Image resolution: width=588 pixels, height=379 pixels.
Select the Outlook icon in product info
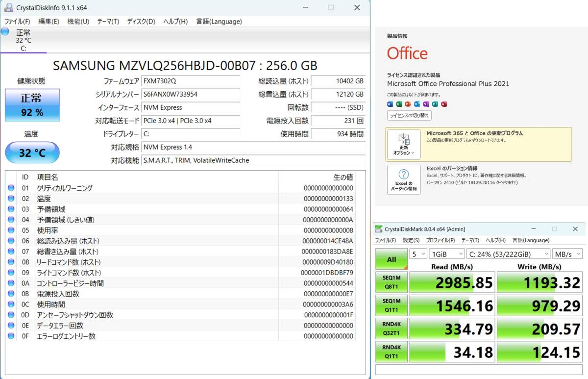pyautogui.click(x=417, y=104)
